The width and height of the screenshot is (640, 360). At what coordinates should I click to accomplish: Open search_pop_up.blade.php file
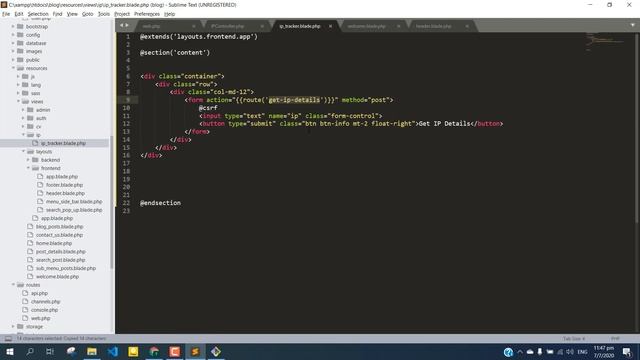(74, 210)
